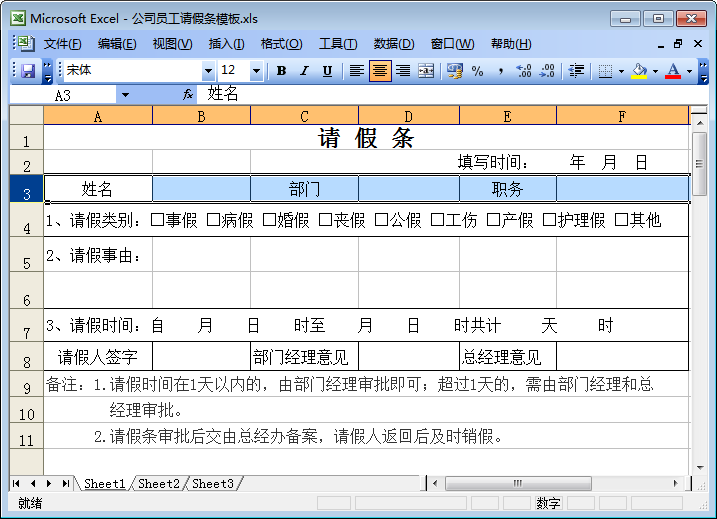
Task: Restore the workbook window
Action: (x=678, y=43)
